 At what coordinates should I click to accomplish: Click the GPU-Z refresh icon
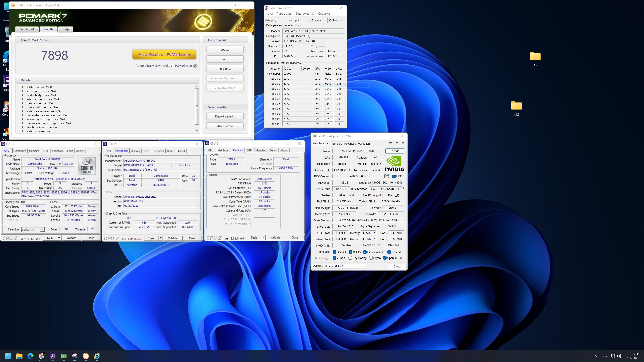[x=397, y=143]
